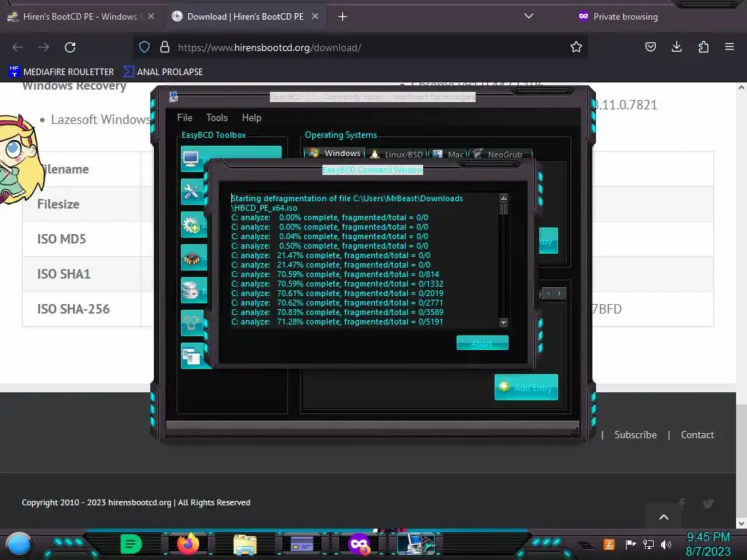Screen dimensions: 747x560
Task: Open the Firefox private browsing taskbar icon
Action: click(359, 544)
